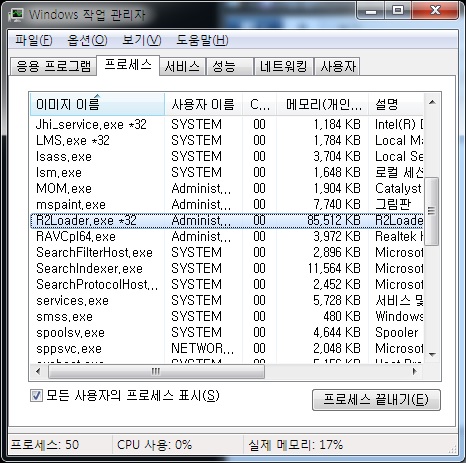The image size is (466, 463).
Task: Select the lsass.exe process row
Action: click(x=227, y=156)
